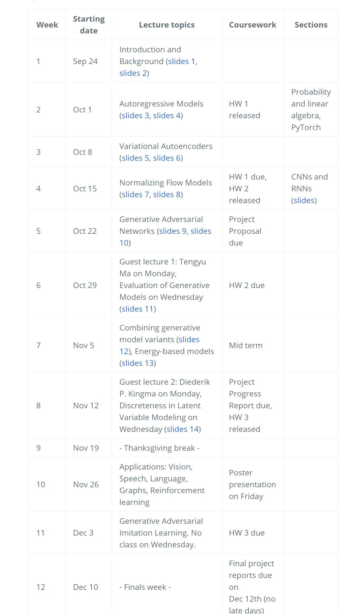This screenshot has width=364, height=614.
Task: Click the Mid term coursework cell
Action: pos(246,346)
